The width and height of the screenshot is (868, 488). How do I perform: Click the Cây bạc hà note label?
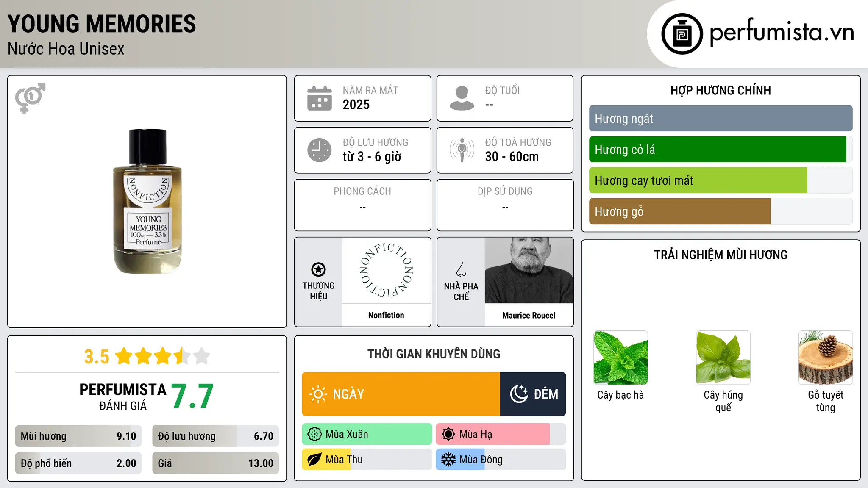(x=620, y=395)
